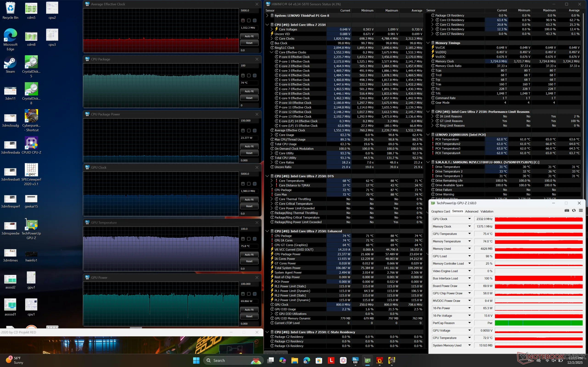Screen dimensions: 588x367
Task: Open the Advanced tab in GPU-Z
Action: [x=471, y=211]
